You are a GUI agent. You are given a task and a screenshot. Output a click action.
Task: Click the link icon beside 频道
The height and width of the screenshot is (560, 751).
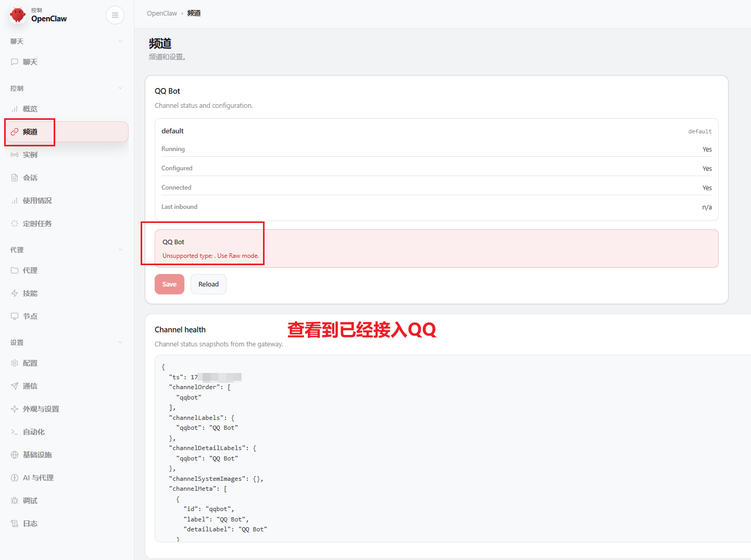point(15,132)
